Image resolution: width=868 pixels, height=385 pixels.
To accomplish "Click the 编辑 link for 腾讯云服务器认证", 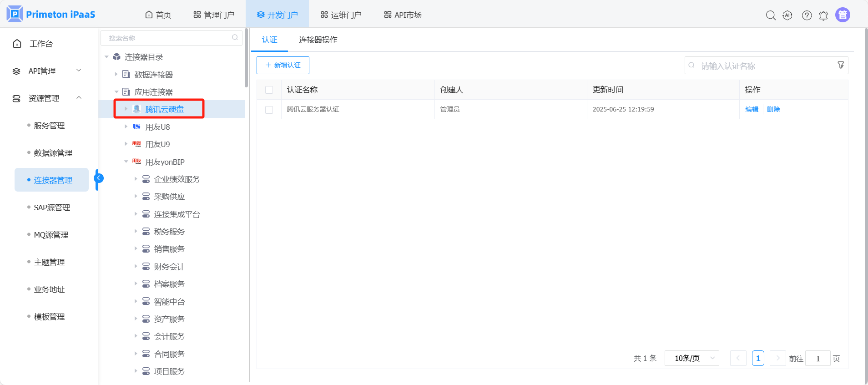I will coord(752,109).
